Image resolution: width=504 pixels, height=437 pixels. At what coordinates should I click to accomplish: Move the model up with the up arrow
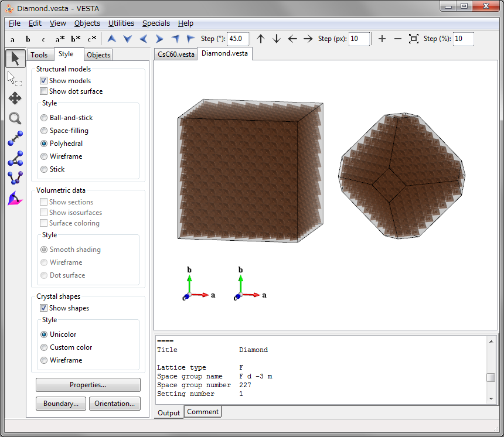[261, 39]
